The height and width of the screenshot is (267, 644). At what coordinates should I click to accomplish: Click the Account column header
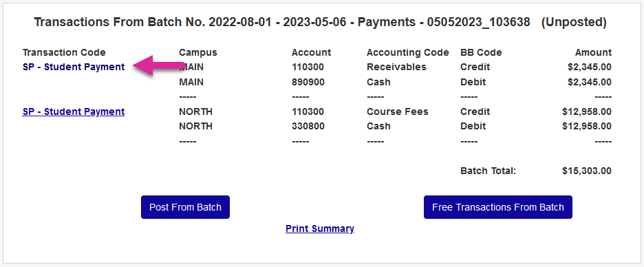311,52
